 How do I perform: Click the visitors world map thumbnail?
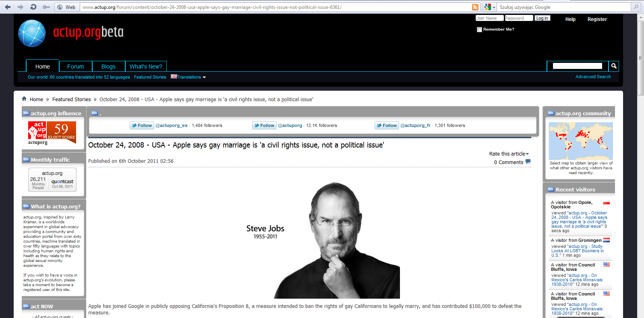click(x=581, y=141)
